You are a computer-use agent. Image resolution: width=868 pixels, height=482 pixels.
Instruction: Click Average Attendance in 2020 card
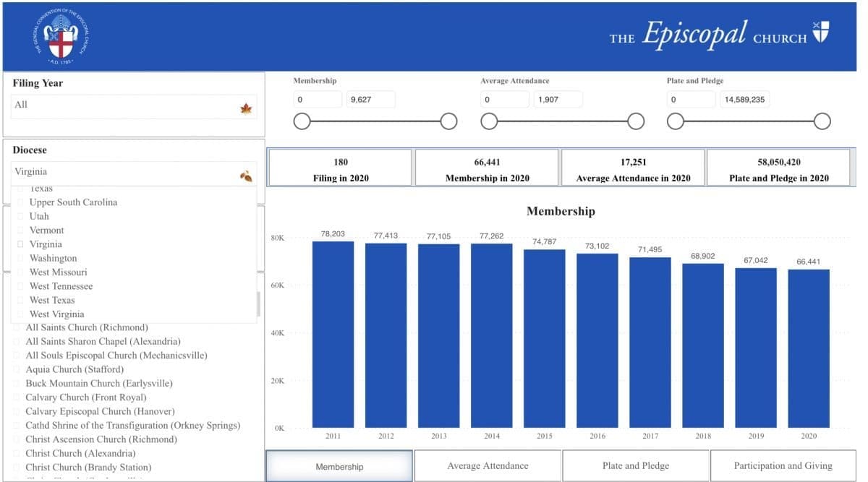tap(633, 168)
